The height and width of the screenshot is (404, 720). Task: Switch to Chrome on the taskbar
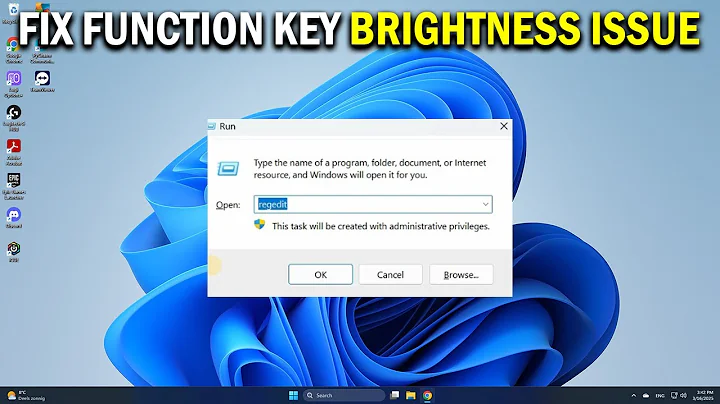point(428,395)
